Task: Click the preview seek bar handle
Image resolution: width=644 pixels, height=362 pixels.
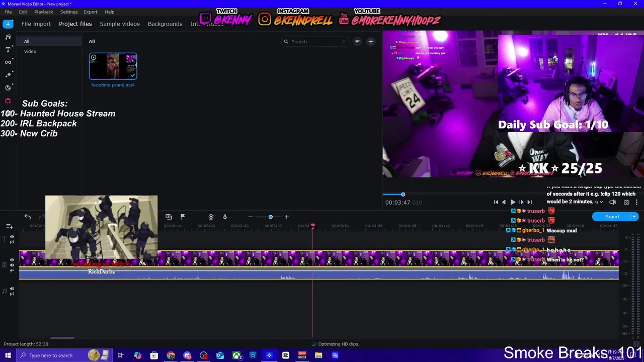Action: tap(403, 195)
